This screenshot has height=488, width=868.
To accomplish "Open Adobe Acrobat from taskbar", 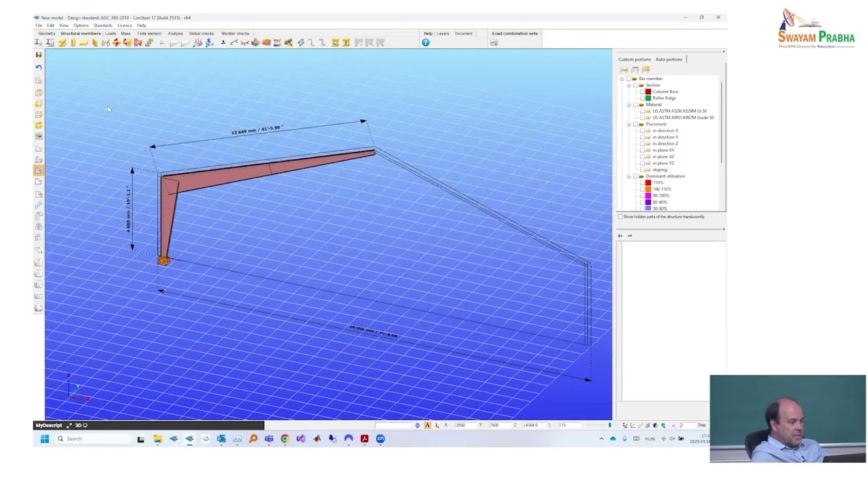I will [364, 439].
